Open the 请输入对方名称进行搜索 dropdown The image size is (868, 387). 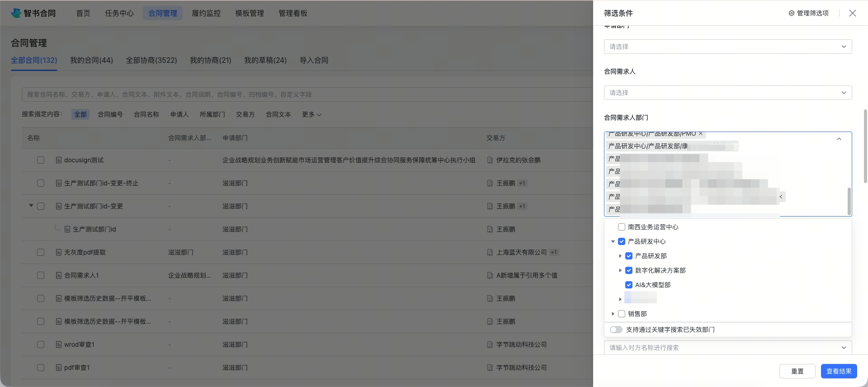pos(728,348)
